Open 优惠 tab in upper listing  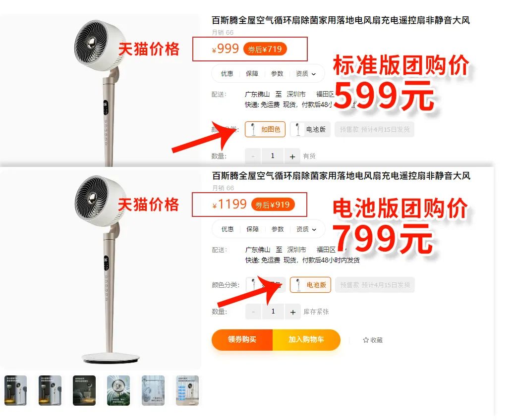pyautogui.click(x=227, y=74)
